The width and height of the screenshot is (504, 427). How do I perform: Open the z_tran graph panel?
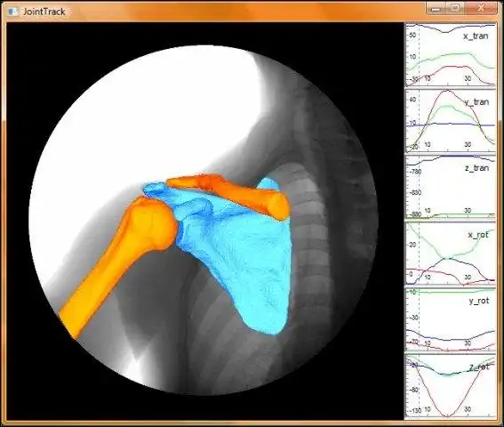450,187
